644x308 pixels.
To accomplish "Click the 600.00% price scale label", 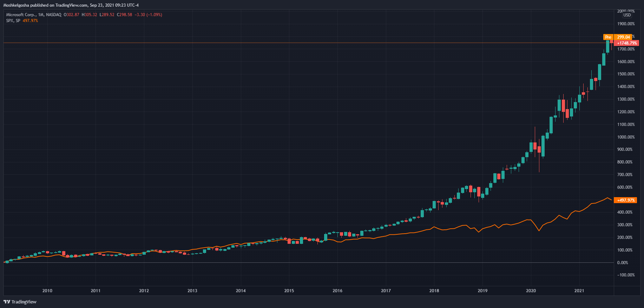I will (x=625, y=187).
